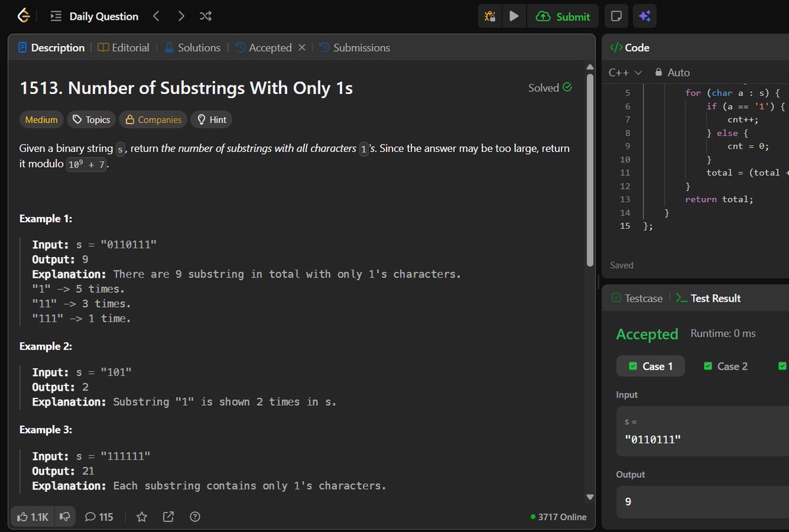The width and height of the screenshot is (789, 532).
Task: Select Case 1 result
Action: [x=650, y=366]
